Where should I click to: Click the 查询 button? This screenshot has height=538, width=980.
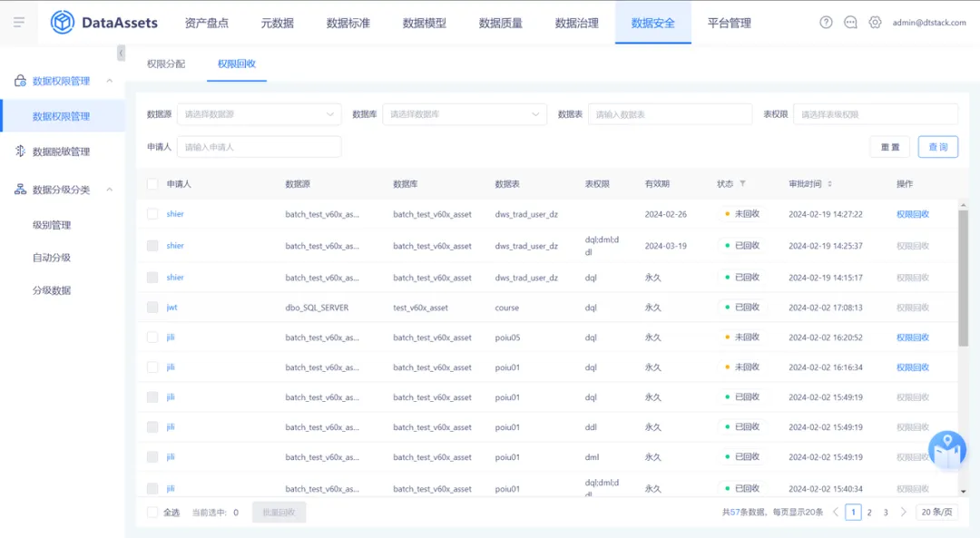937,147
